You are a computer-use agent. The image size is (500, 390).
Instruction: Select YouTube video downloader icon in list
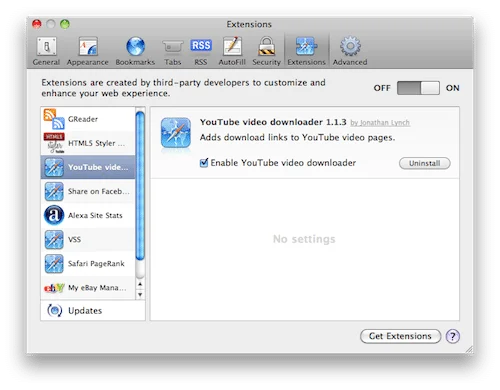click(x=54, y=167)
